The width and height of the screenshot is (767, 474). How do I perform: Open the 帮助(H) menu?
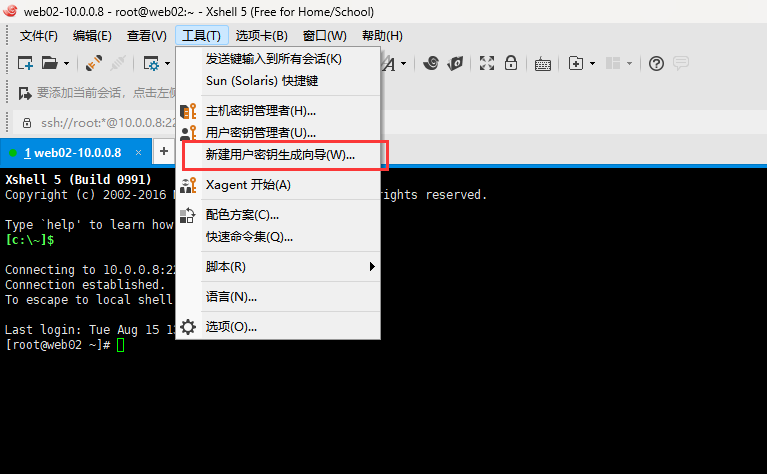[382, 36]
